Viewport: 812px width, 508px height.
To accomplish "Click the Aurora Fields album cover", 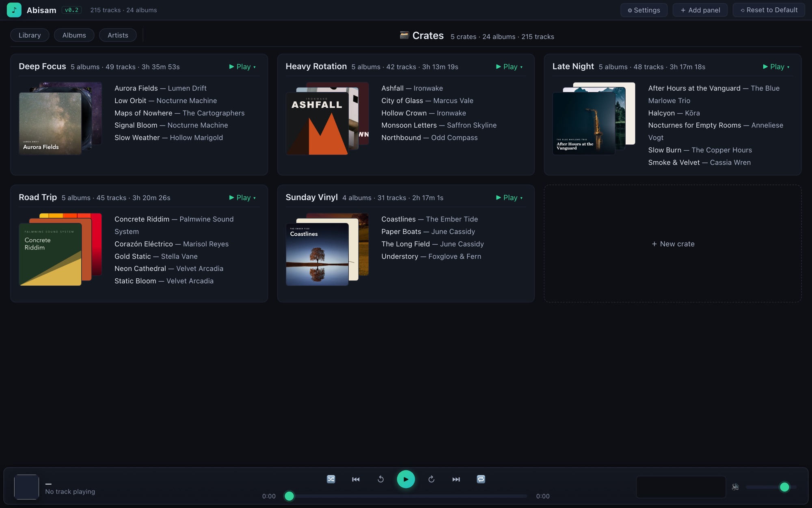I will 50,124.
